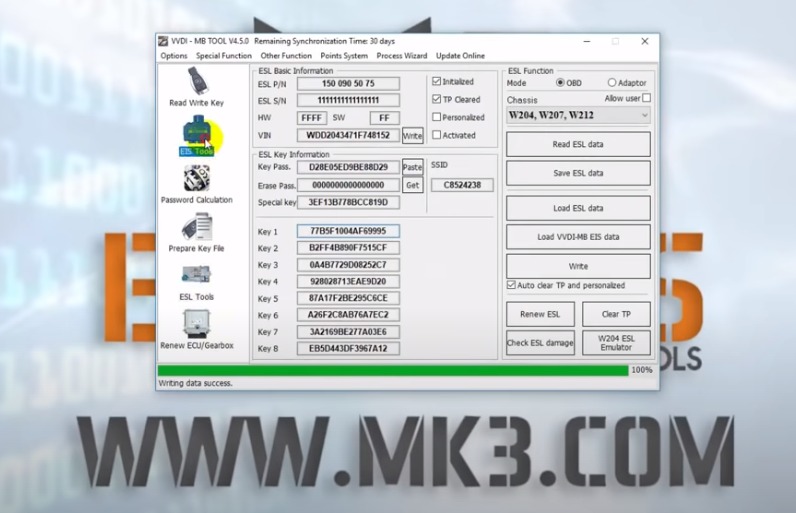Open the Read Write Key tool icon
796x513 pixels.
point(196,81)
